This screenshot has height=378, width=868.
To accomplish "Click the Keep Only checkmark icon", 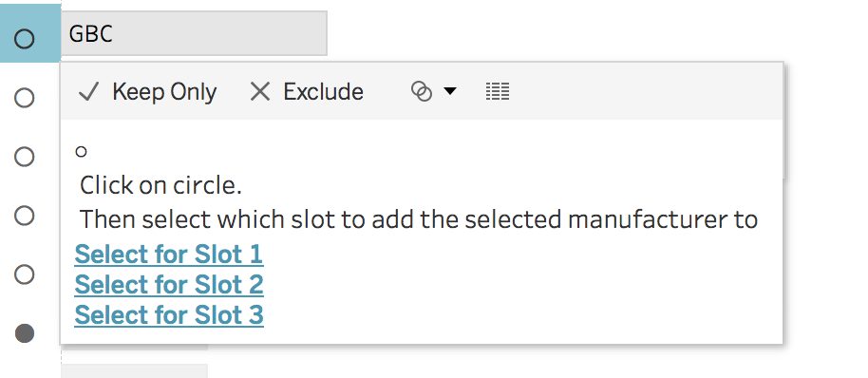I will coord(88,92).
